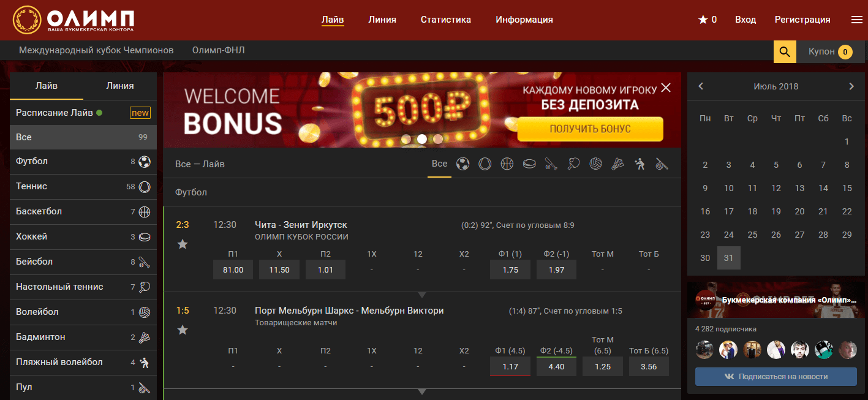868x400 pixels.
Task: Favorite the Чита - Зенит Иркутск match
Action: [182, 244]
